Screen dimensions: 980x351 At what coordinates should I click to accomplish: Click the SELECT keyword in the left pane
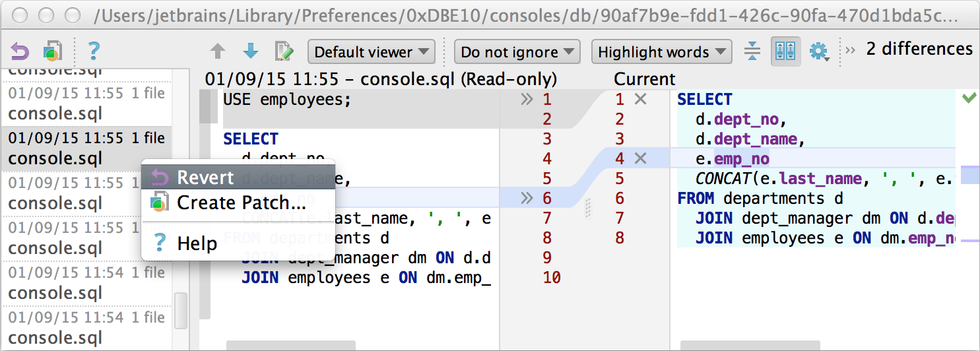point(251,139)
